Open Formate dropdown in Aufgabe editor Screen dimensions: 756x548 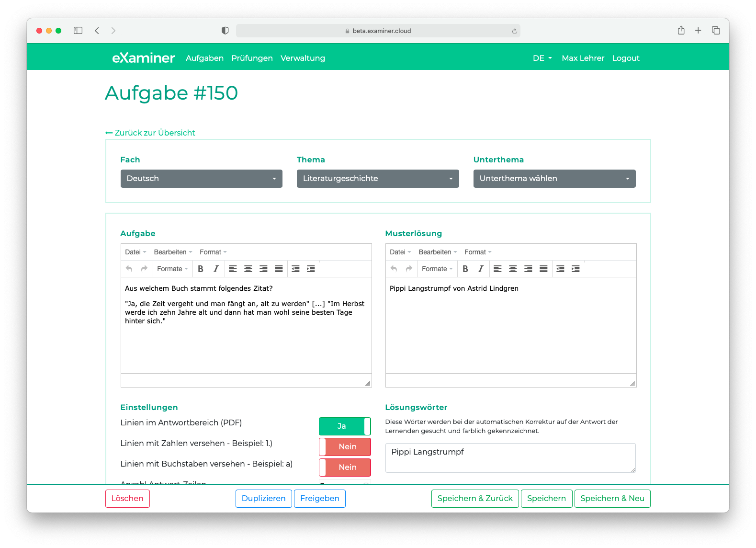172,269
